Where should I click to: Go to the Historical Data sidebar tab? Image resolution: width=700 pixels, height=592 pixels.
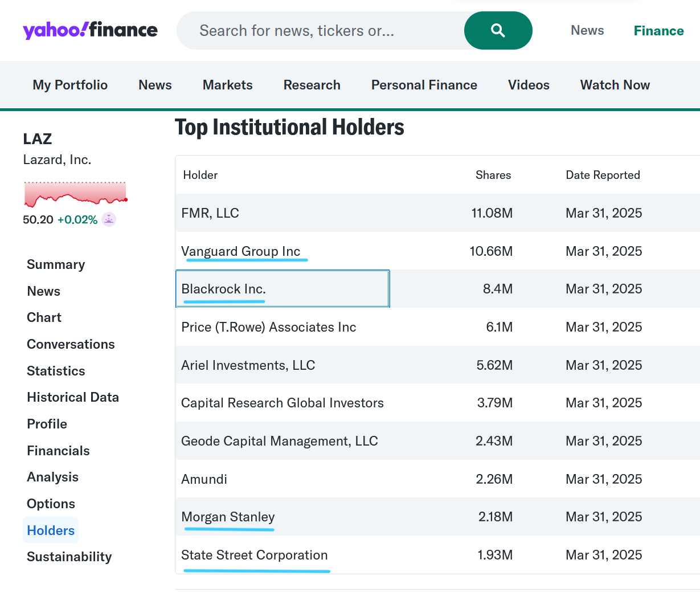click(73, 397)
